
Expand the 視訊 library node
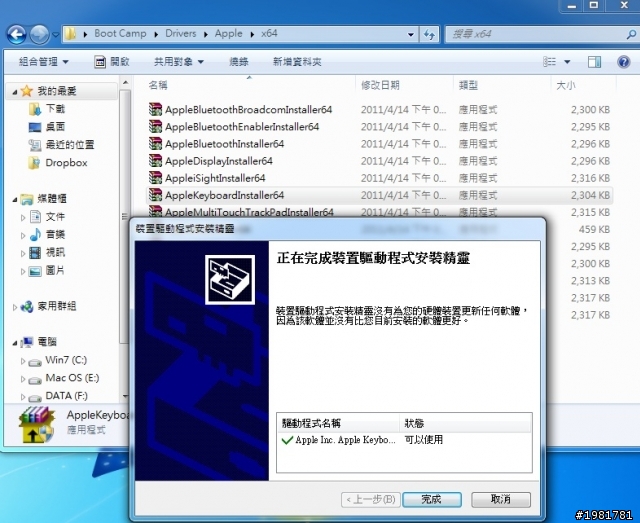point(23,254)
